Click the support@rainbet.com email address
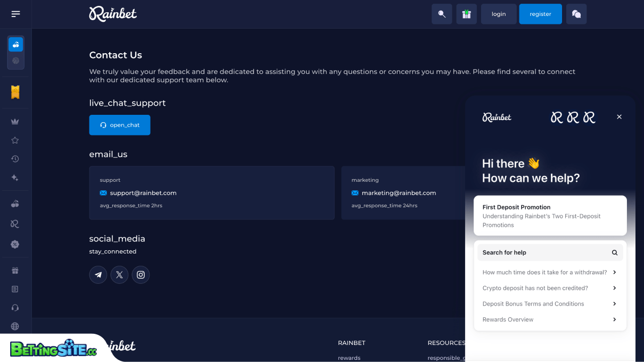Screen dimensions: 644x362 [x=143, y=193]
